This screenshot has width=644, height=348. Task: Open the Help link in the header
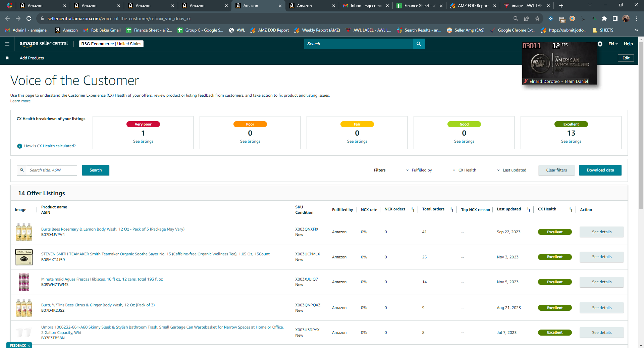(628, 44)
